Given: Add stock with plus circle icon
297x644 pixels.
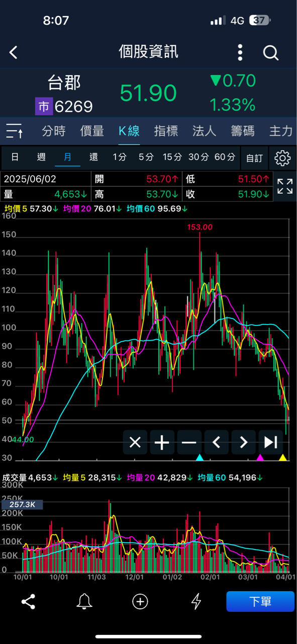Looking at the screenshot, I should (x=140, y=601).
